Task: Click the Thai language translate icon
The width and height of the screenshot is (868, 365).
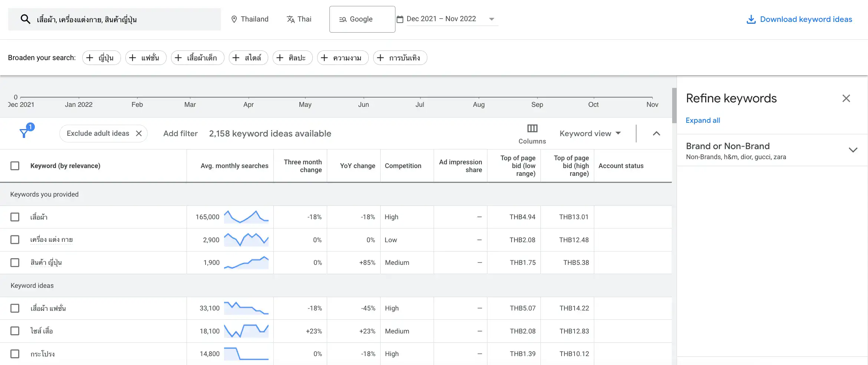Action: point(290,19)
